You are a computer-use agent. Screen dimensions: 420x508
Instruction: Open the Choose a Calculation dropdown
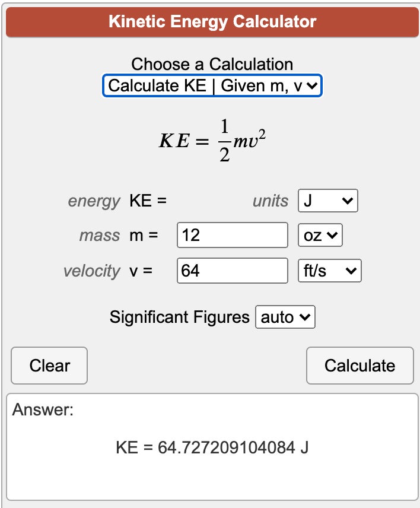pyautogui.click(x=212, y=86)
